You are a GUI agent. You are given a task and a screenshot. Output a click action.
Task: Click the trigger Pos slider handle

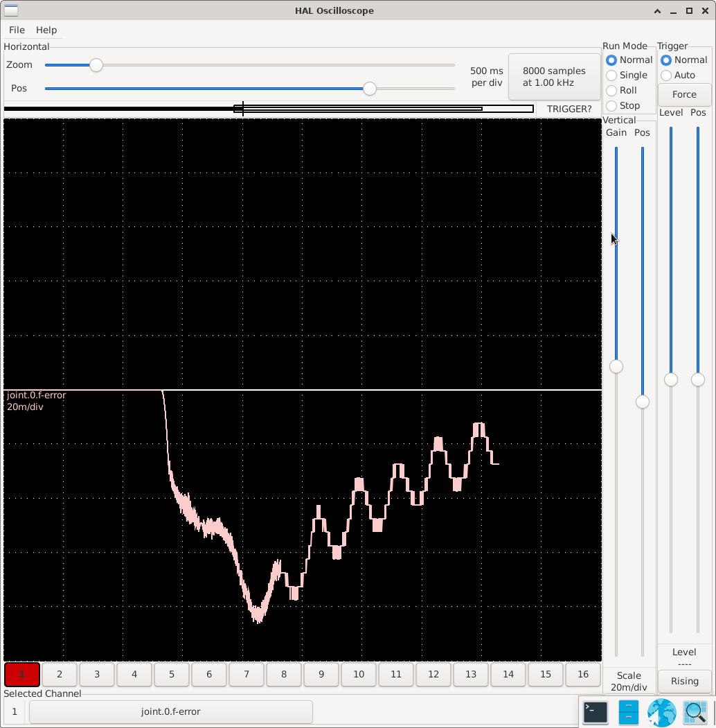[698, 380]
